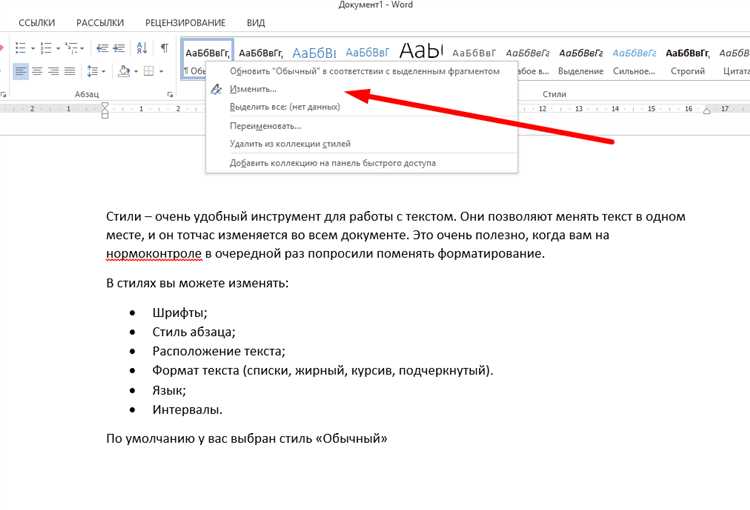Click the multilevel list icon
This screenshot has width=750, height=510.
pos(71,48)
